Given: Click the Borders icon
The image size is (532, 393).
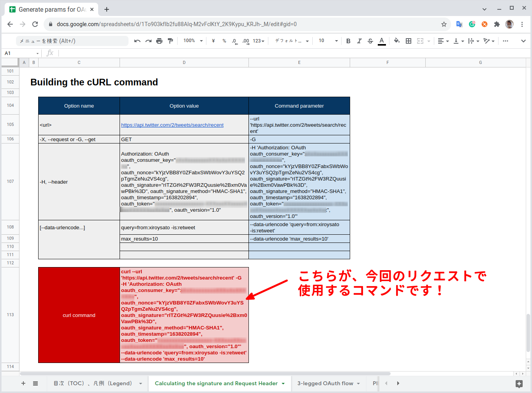Looking at the screenshot, I should tap(408, 41).
